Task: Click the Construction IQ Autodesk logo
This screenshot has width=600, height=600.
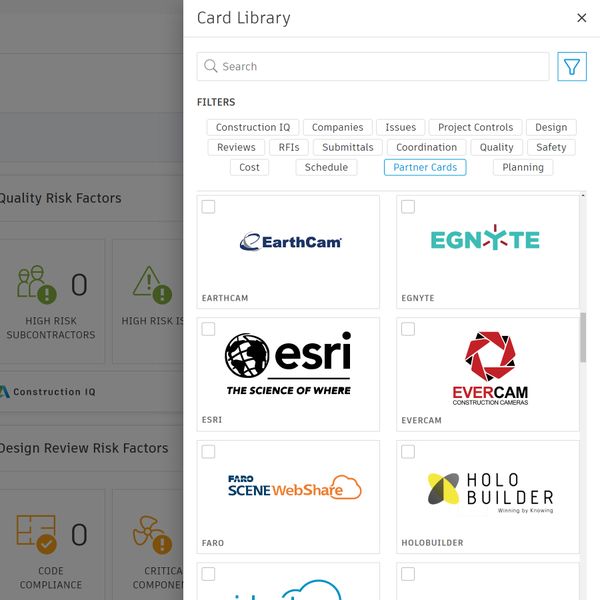Action: coord(5,392)
